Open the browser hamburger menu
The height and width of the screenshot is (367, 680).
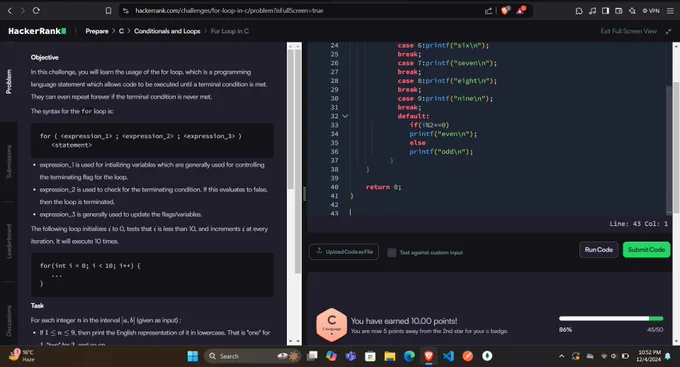[x=670, y=11]
